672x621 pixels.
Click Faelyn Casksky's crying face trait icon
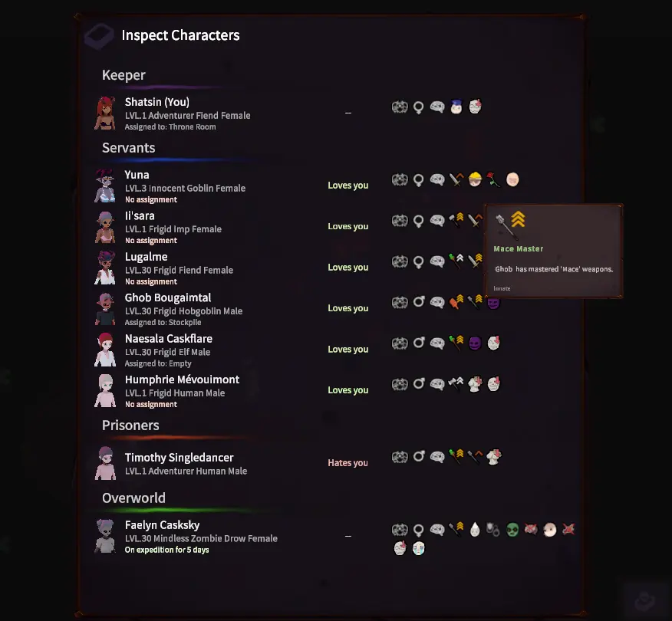pos(419,548)
